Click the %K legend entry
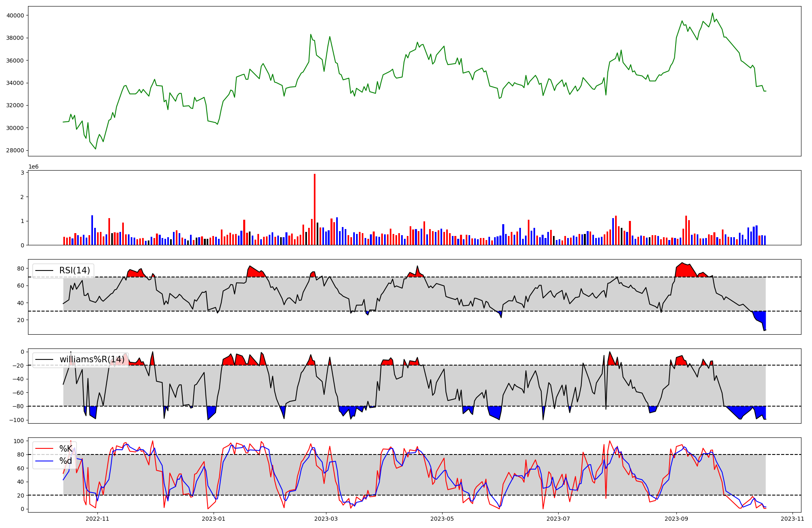 point(66,449)
